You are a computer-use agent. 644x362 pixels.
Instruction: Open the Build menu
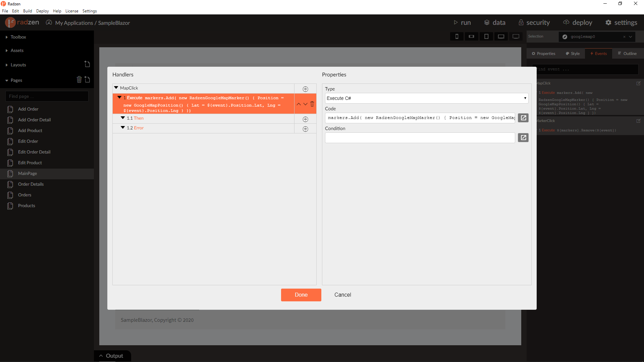(28, 11)
